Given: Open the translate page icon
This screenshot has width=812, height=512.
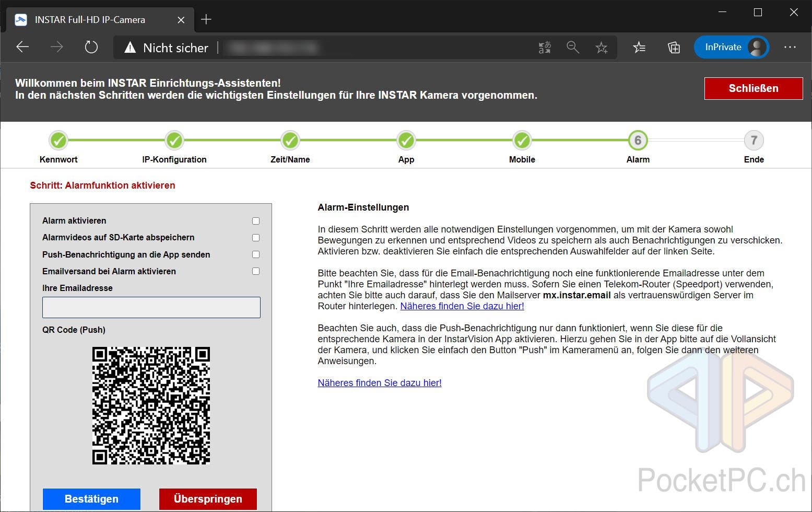Looking at the screenshot, I should click(x=545, y=48).
